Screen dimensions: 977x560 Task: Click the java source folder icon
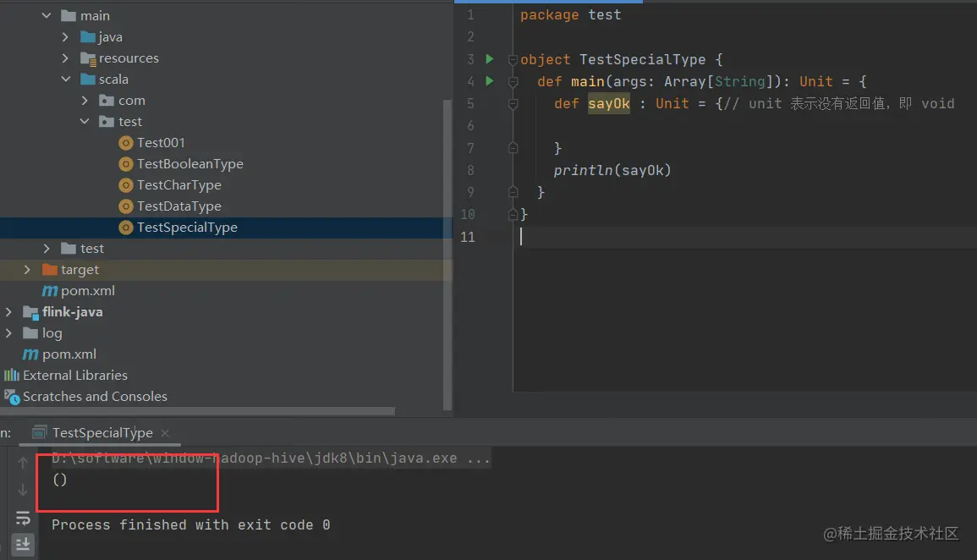(88, 36)
